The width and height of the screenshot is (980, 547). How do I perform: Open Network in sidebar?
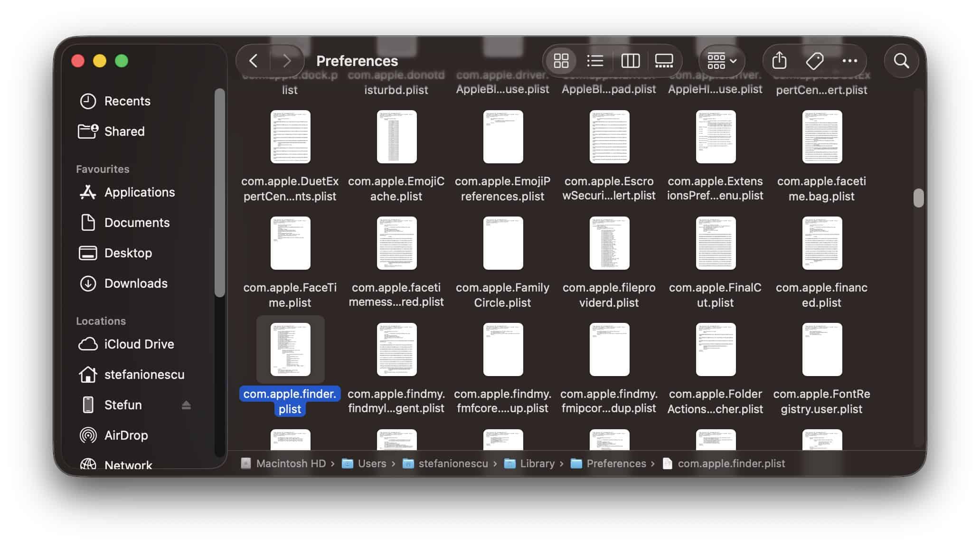pyautogui.click(x=128, y=464)
